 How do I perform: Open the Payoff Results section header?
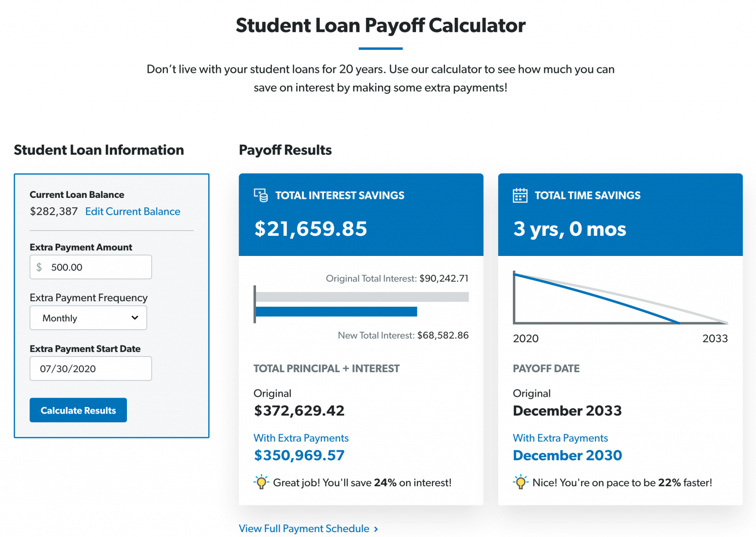285,150
